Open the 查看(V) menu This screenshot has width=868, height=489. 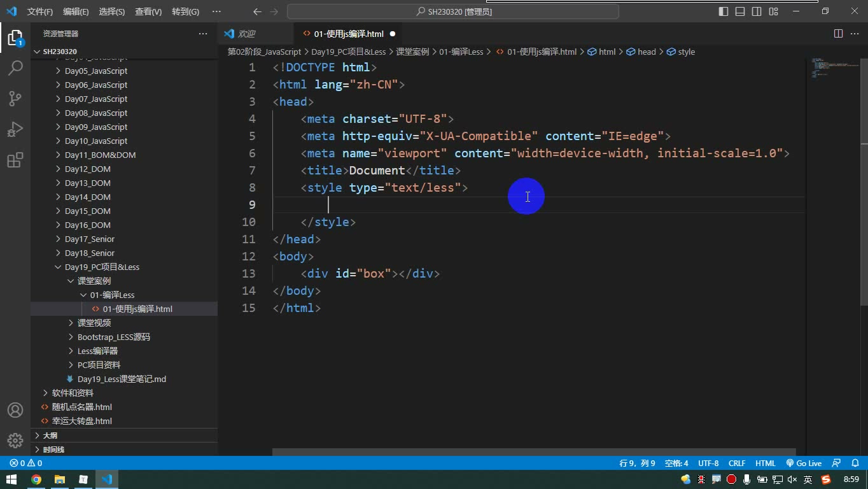click(x=148, y=11)
